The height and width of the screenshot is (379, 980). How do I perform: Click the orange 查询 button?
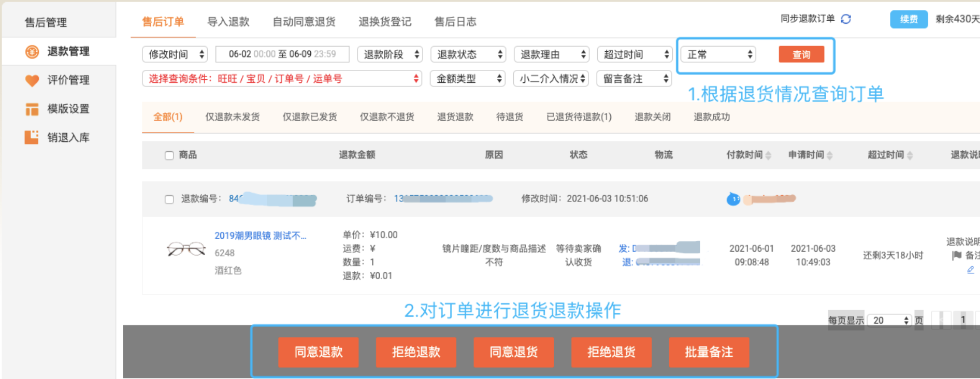tap(801, 54)
